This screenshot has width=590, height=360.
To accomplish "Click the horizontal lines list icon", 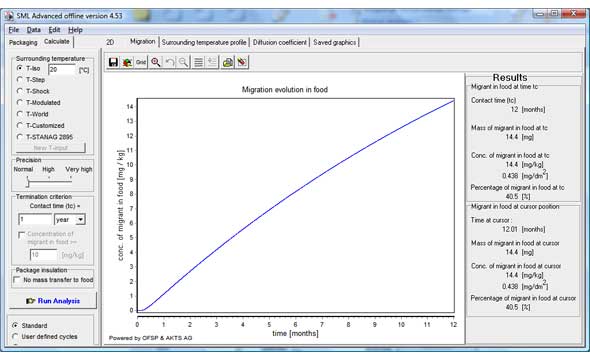I will tap(198, 62).
